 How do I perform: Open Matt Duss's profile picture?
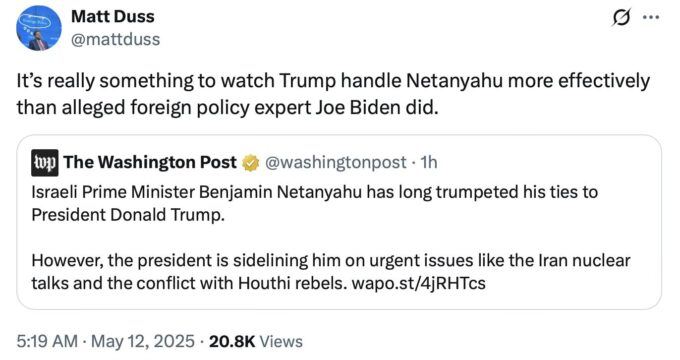39,28
